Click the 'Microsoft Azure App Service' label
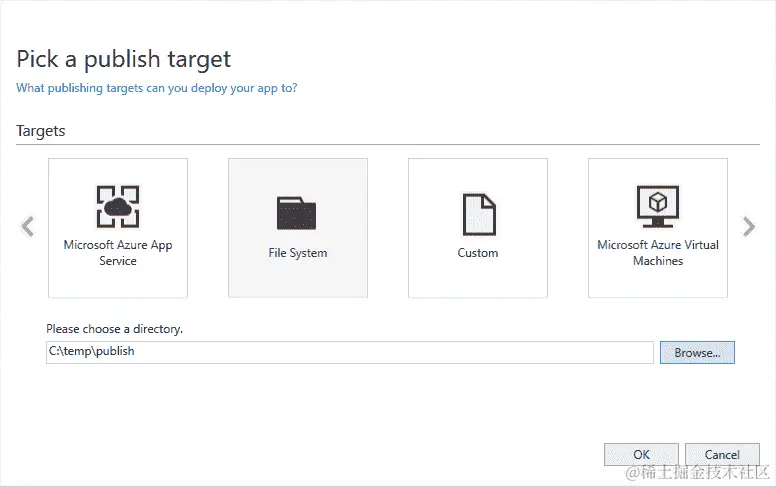This screenshot has width=776, height=487. pos(118,252)
